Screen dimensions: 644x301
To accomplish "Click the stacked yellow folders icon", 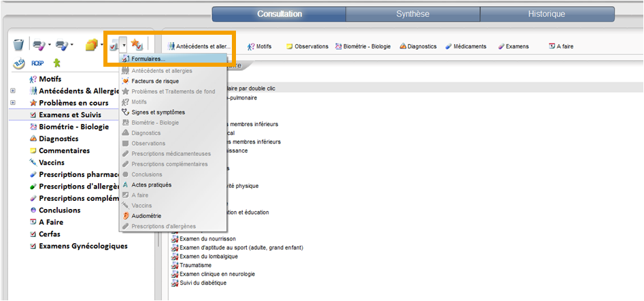I will tap(90, 45).
